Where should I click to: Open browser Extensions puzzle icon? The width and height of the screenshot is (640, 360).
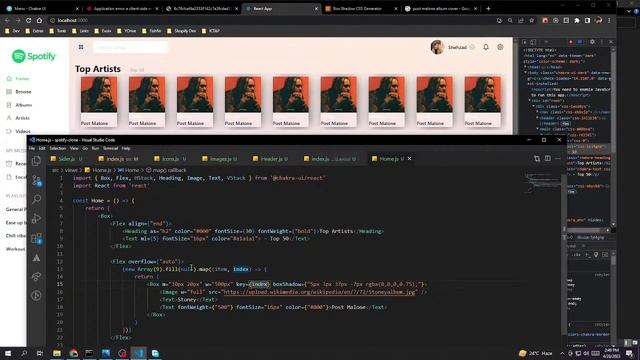pos(577,20)
